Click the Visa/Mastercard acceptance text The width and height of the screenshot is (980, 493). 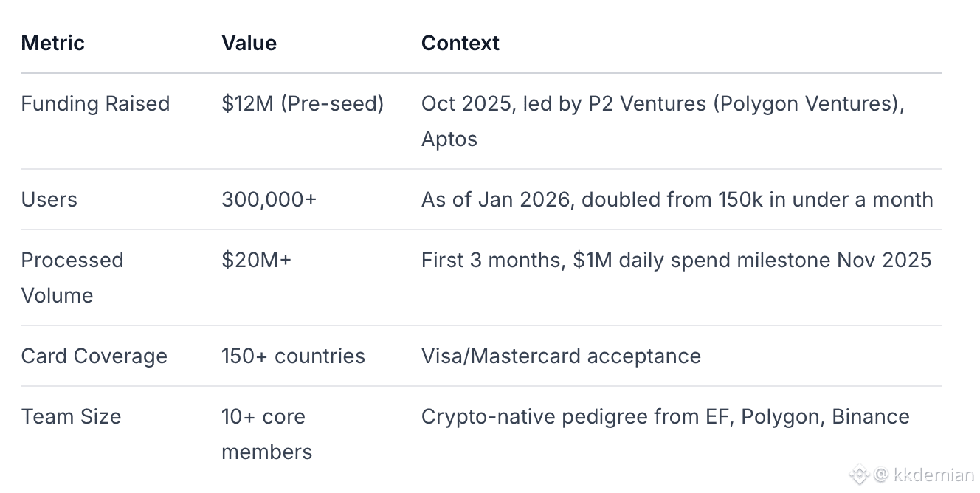coord(561,356)
